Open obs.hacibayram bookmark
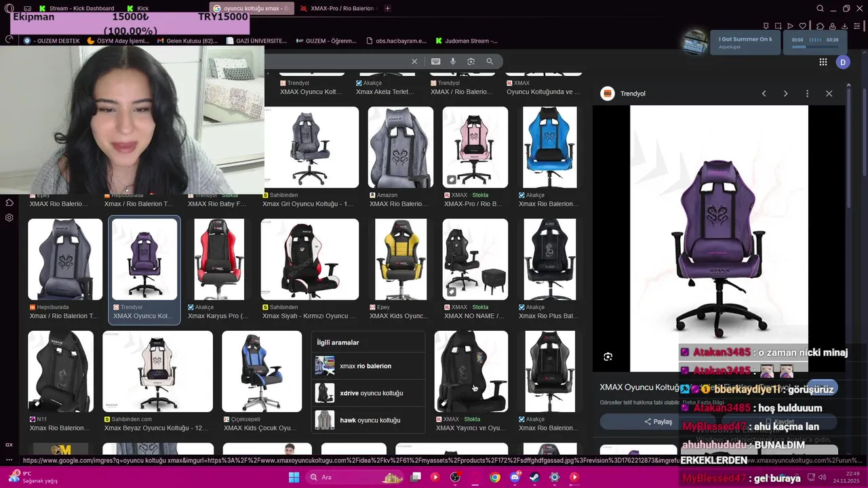The height and width of the screenshot is (488, 868). pos(396,41)
